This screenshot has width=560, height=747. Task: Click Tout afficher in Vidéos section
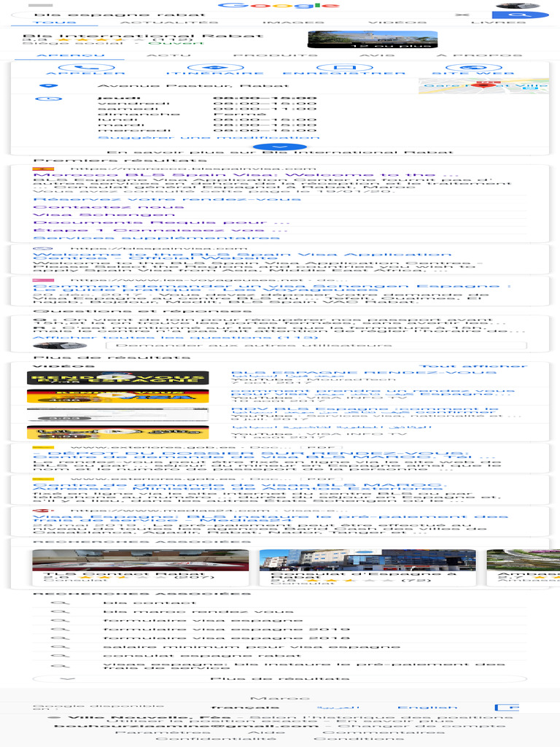(x=473, y=366)
